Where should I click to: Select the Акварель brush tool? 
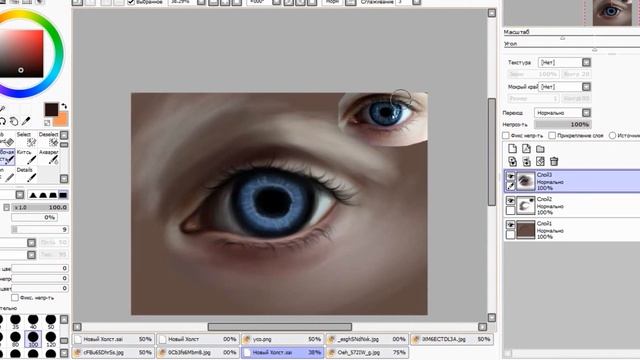(49, 157)
